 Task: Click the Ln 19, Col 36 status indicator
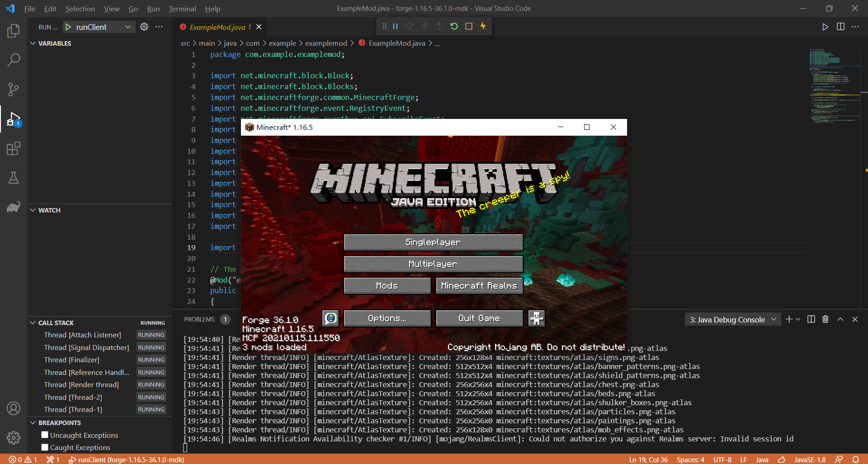(x=648, y=459)
